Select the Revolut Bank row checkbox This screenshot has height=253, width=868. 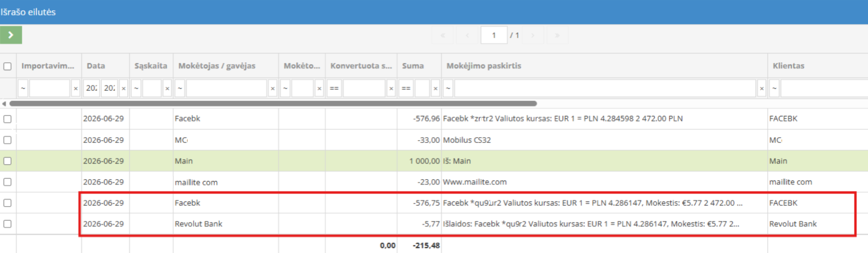click(7, 224)
